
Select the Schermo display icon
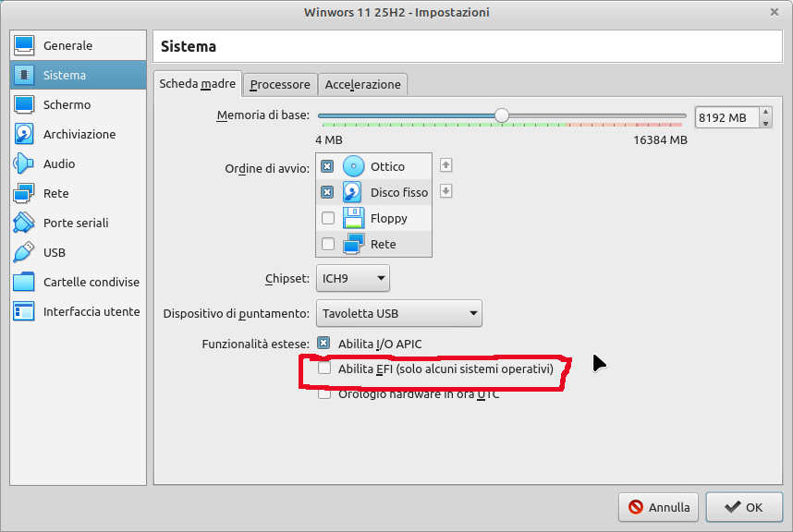pos(24,104)
